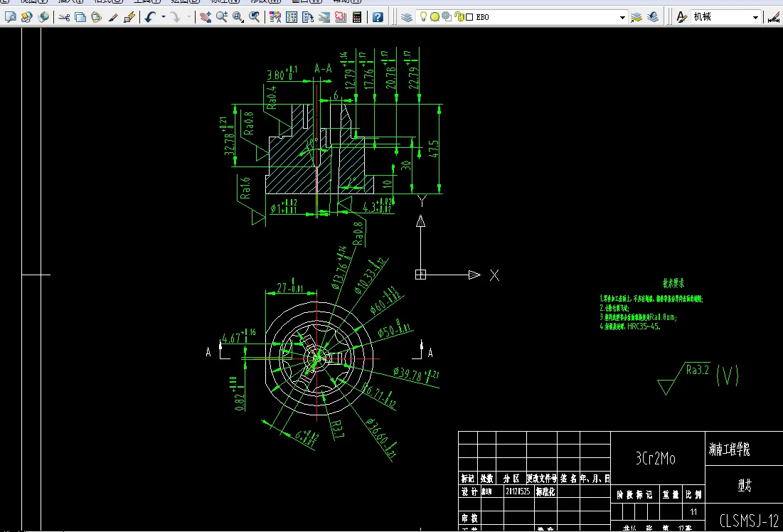Toggle the padlock for the EBO layer
Viewport: 783px width, 532px height.
click(x=459, y=17)
